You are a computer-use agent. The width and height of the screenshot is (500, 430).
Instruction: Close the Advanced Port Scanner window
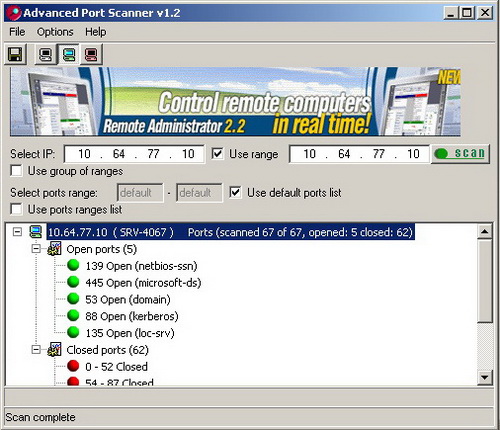(485, 13)
